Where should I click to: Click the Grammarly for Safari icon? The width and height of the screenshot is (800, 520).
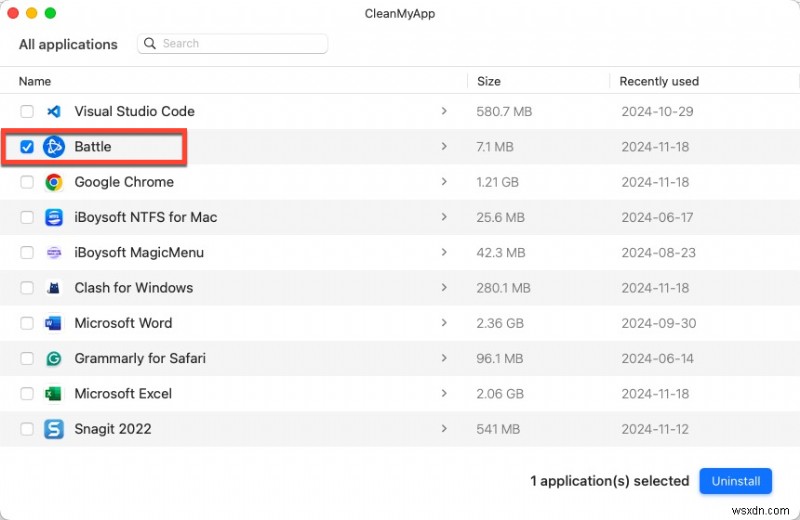[x=54, y=359]
